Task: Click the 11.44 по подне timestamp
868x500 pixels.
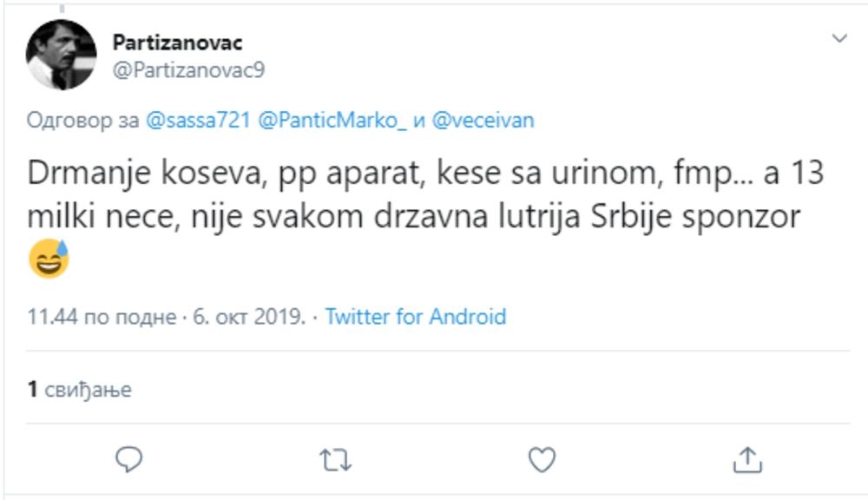Action: click(x=102, y=317)
